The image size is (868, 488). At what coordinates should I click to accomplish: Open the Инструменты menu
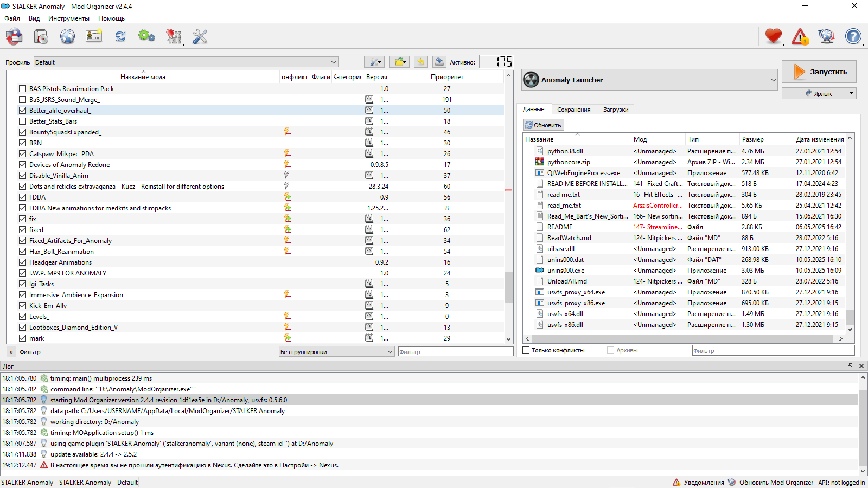(69, 18)
